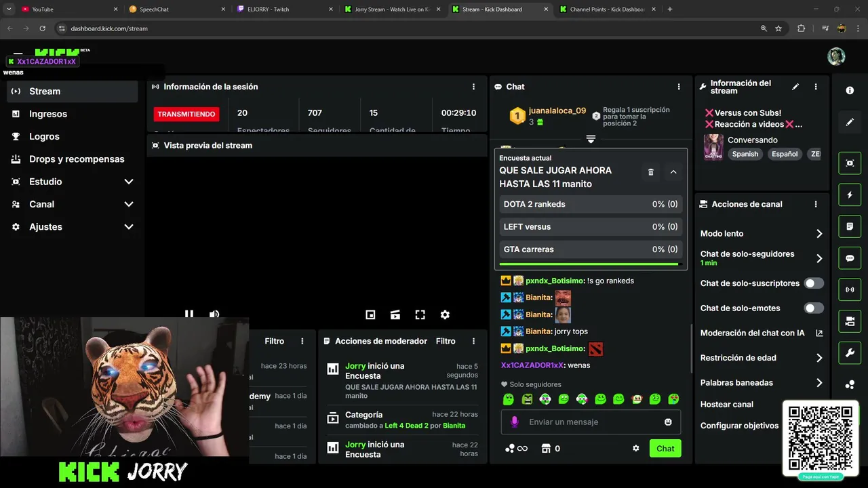Click the shop icon below chat input
Screen dimensions: 868x488
[x=546, y=448]
